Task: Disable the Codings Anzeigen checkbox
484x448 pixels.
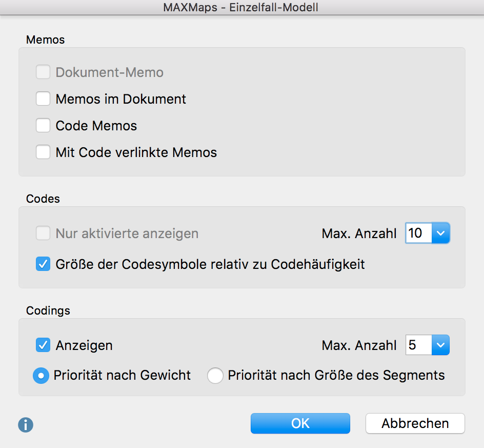Action: click(43, 345)
